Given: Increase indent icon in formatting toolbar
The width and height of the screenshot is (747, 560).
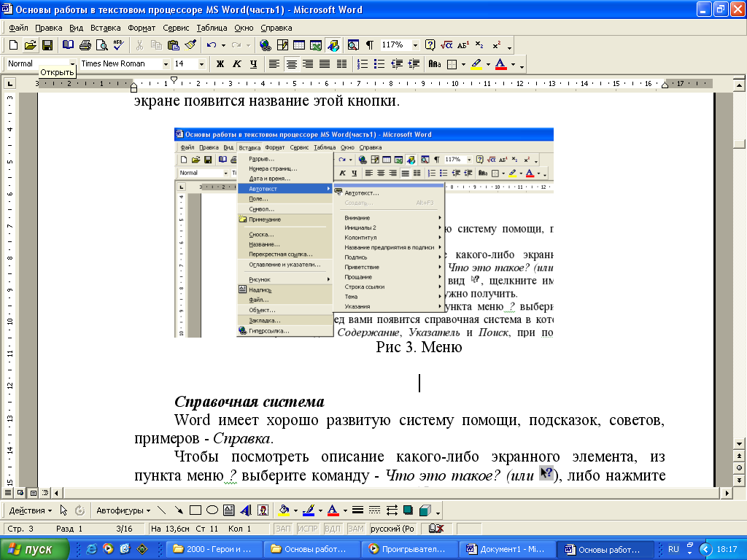Looking at the screenshot, I should [x=414, y=64].
